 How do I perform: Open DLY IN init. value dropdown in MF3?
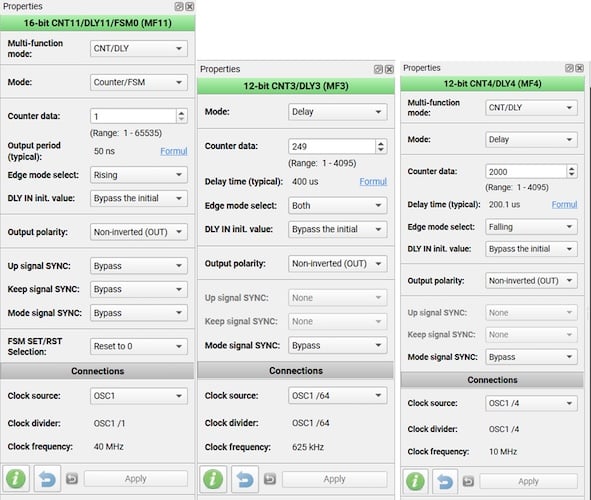tap(337, 229)
